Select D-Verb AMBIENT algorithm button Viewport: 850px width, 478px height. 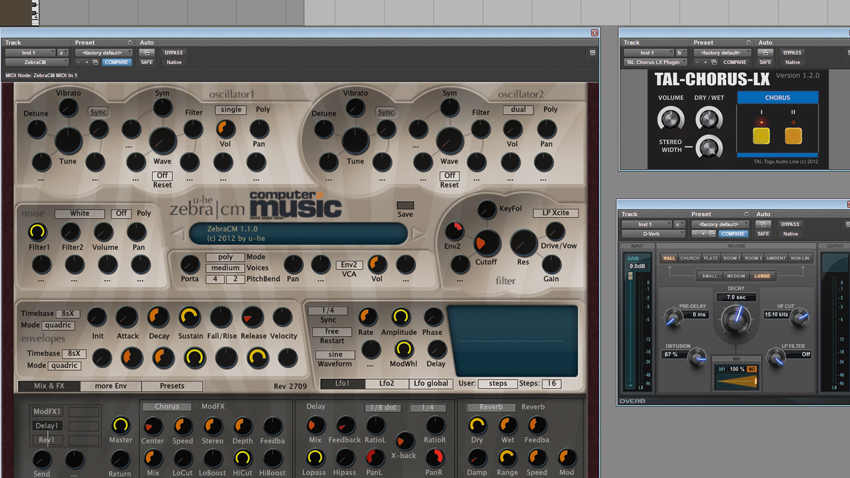(x=776, y=258)
